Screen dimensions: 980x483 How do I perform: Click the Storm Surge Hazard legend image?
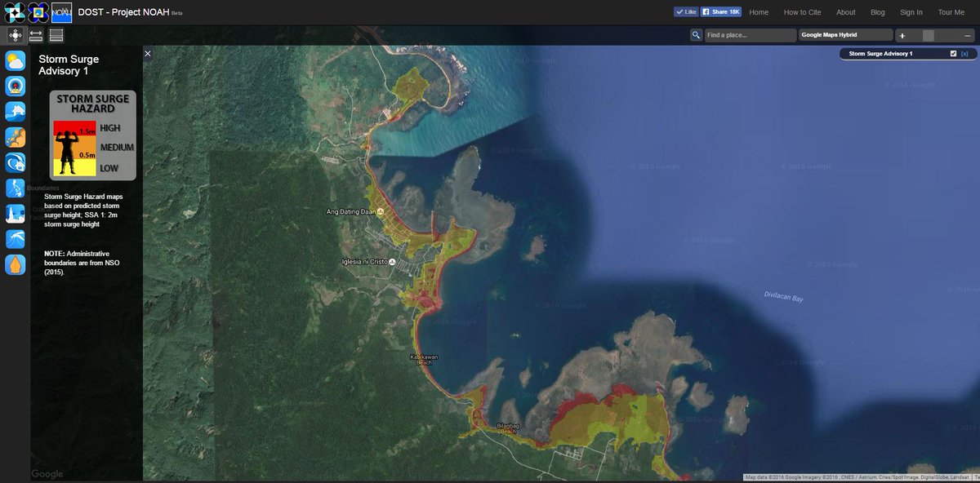pyautogui.click(x=92, y=135)
